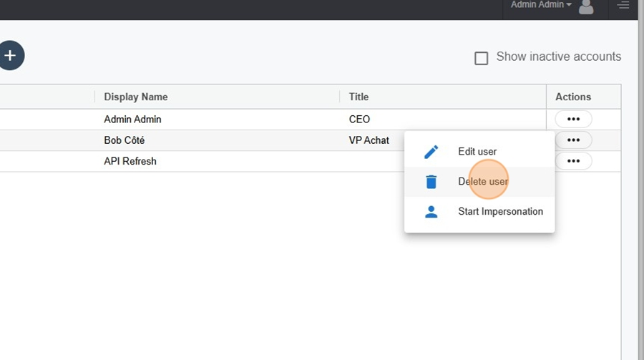
Task: Select the Bob Côté name cell
Action: point(124,140)
